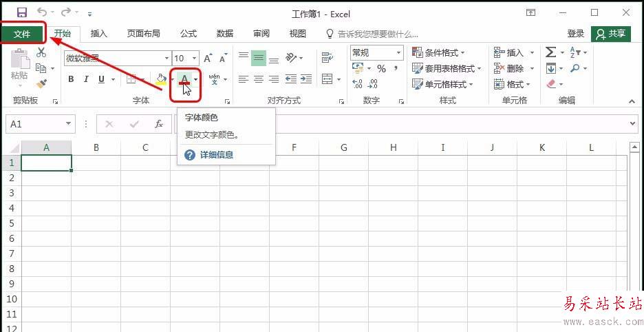Switch to the 视图 tab
This screenshot has width=644, height=332.
click(x=297, y=34)
